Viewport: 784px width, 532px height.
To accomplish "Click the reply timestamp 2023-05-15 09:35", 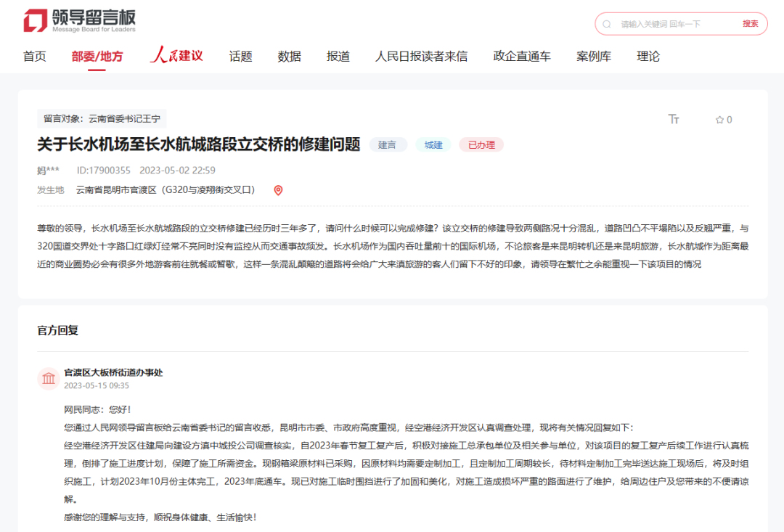I will coord(97,385).
